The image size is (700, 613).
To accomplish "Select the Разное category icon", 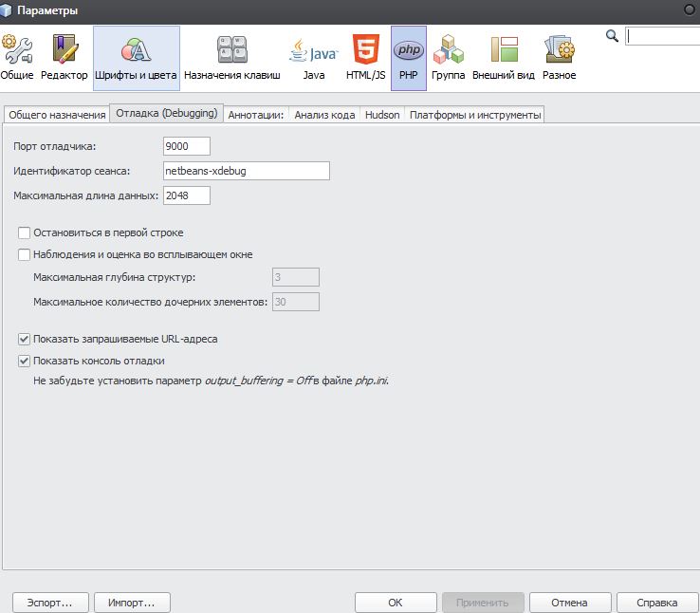I will [x=559, y=57].
